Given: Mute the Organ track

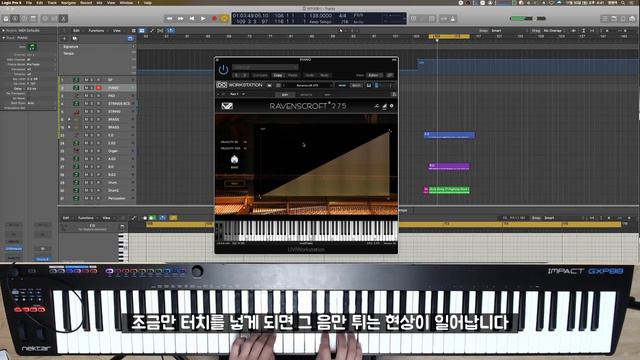Looking at the screenshot, I should (x=86, y=151).
